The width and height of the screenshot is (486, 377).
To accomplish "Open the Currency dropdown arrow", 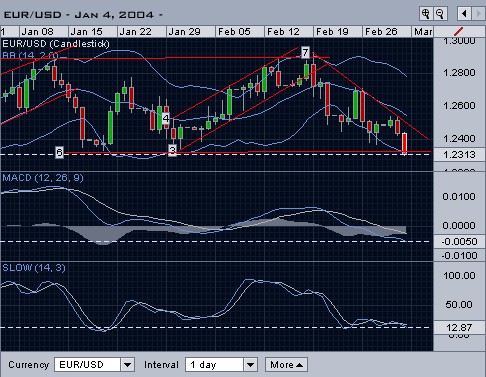I will (127, 365).
